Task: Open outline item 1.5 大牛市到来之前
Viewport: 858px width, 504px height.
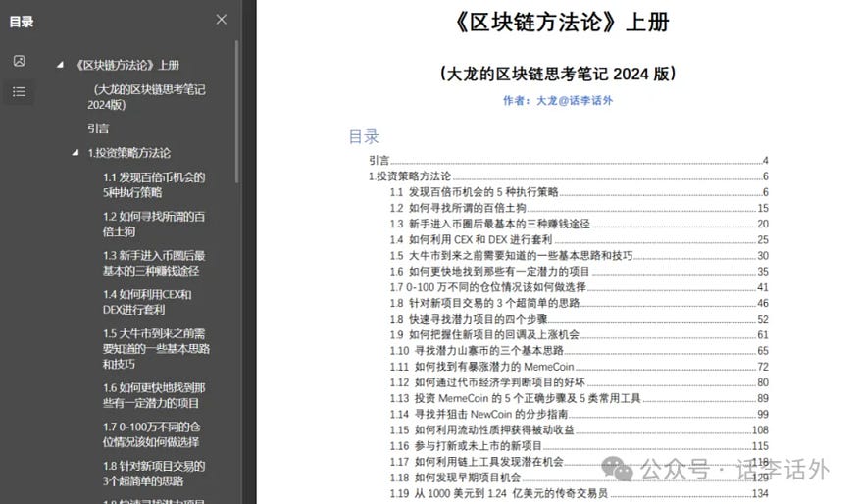Action: 156,349
